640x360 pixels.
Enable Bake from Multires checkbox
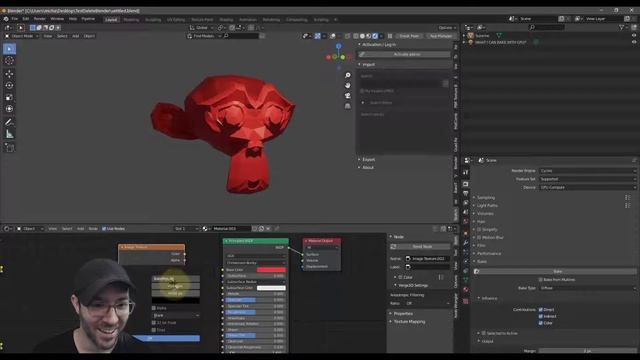coord(540,280)
